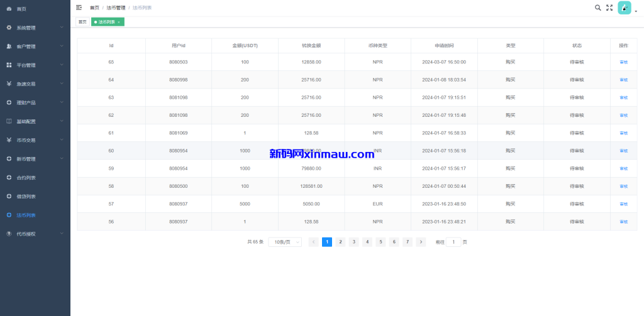Go to page 3 in pagination
This screenshot has width=644, height=316.
[353, 242]
